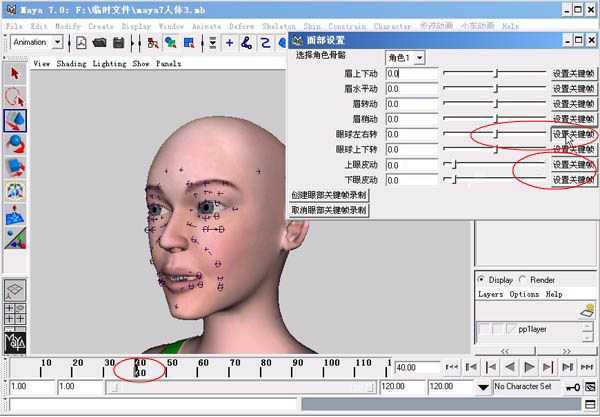This screenshot has width=600, height=417.
Task: Click 设置关键帧 button for 眼球左右转
Action: pos(573,134)
